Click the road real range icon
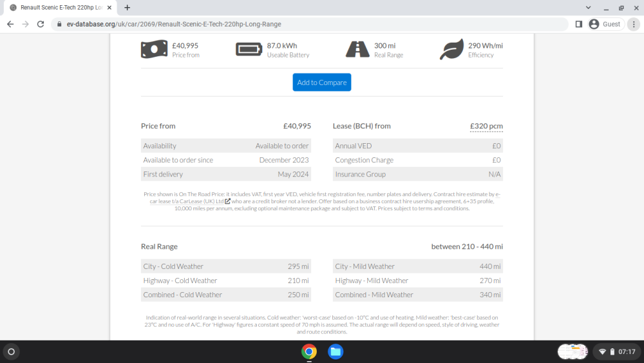Viewport: 644px width, 363px height. [x=357, y=50]
